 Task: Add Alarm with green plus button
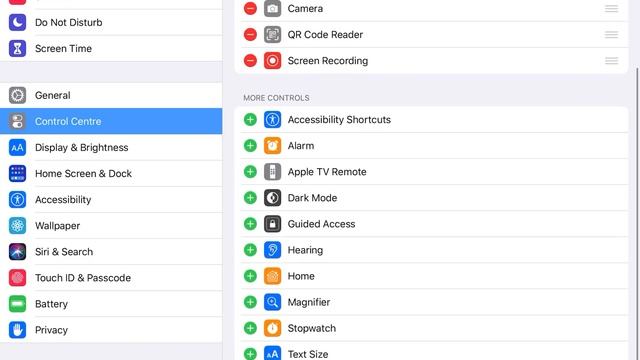pyautogui.click(x=250, y=146)
